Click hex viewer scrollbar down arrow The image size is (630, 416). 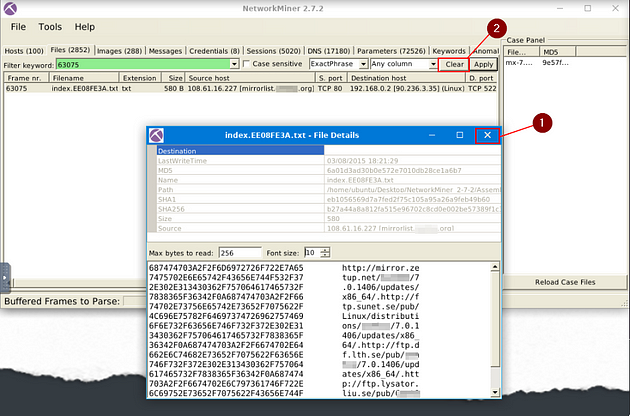click(495, 393)
